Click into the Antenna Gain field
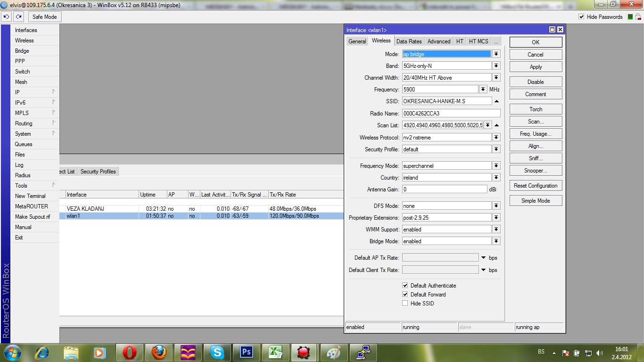 pos(445,189)
